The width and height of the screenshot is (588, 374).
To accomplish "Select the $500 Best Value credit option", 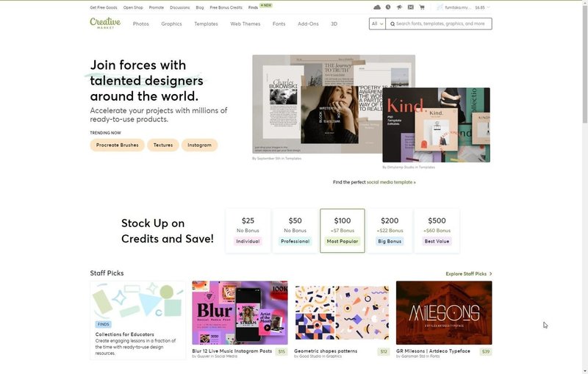I will coord(437,231).
